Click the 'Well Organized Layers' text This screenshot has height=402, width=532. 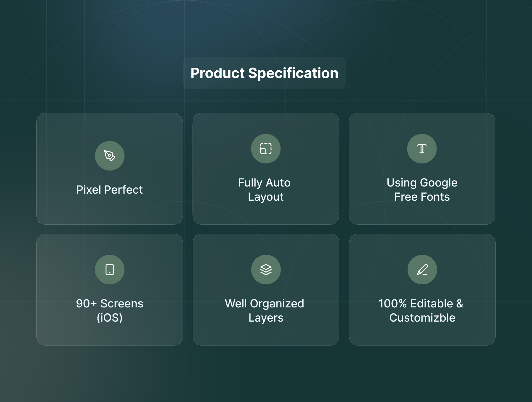coord(265,310)
